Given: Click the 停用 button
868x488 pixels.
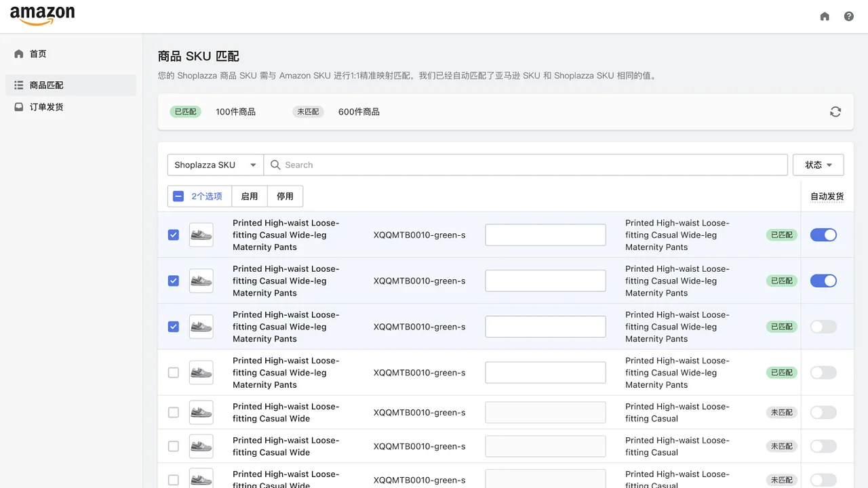Looking at the screenshot, I should [285, 196].
